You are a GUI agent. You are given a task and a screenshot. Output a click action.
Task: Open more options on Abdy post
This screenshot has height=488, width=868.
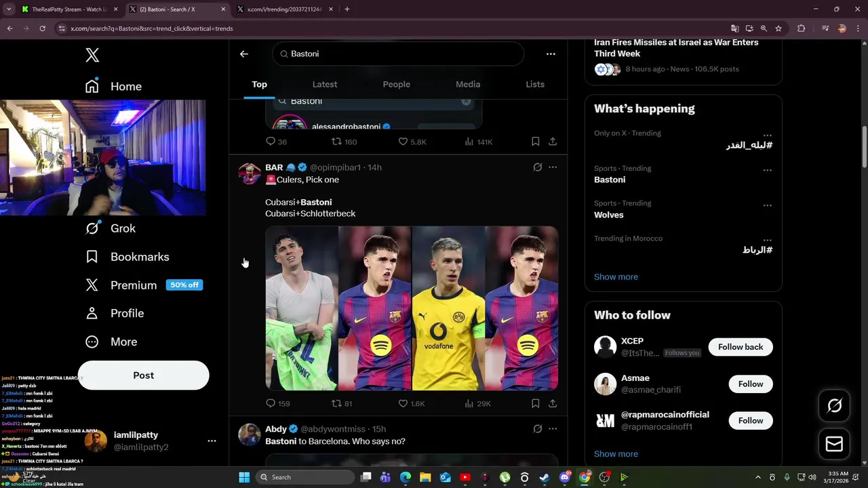553,429
